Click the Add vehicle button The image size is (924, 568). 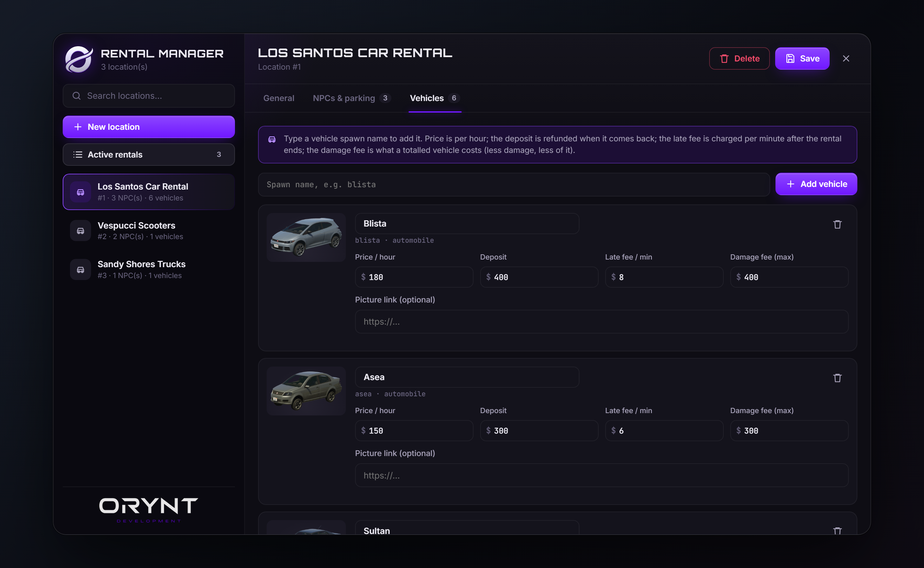pyautogui.click(x=816, y=184)
